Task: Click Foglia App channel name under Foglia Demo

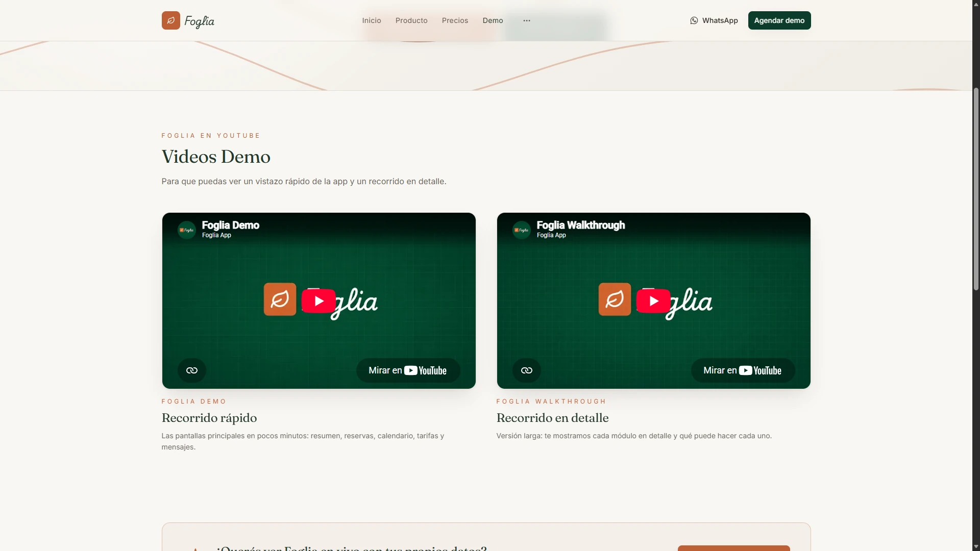Action: tap(216, 235)
